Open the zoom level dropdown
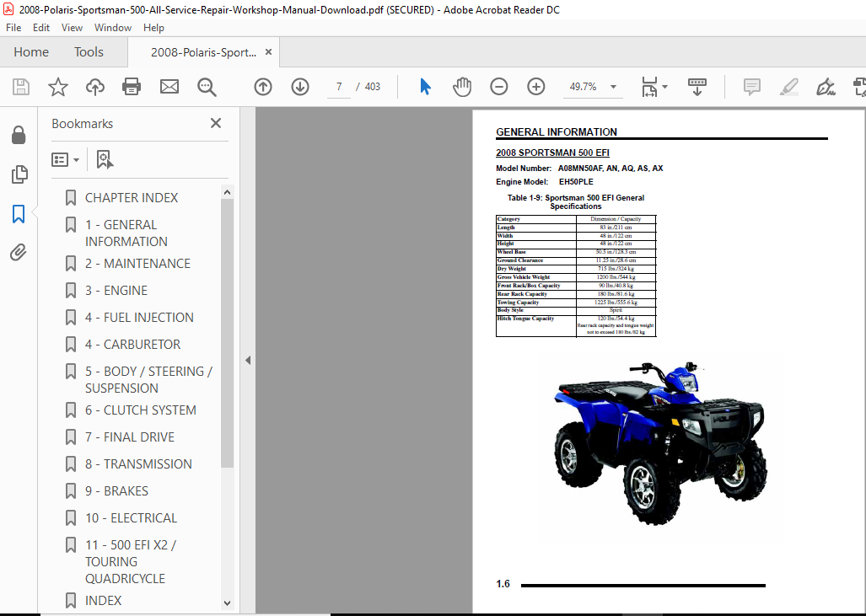Viewport: 866px width, 616px height. coord(613,87)
